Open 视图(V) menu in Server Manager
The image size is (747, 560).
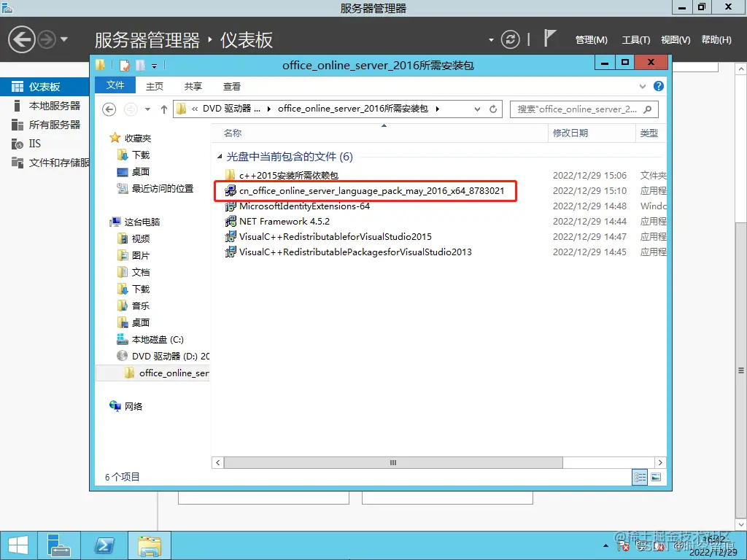[675, 40]
